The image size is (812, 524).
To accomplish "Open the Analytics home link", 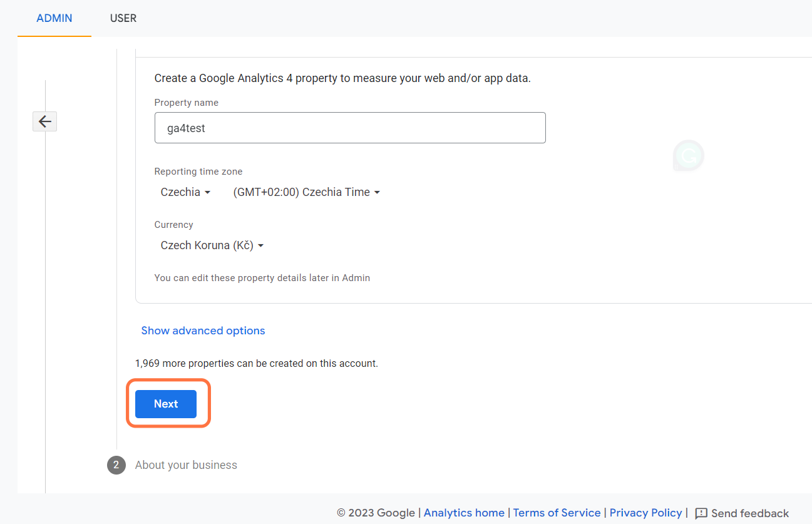I will (x=464, y=513).
